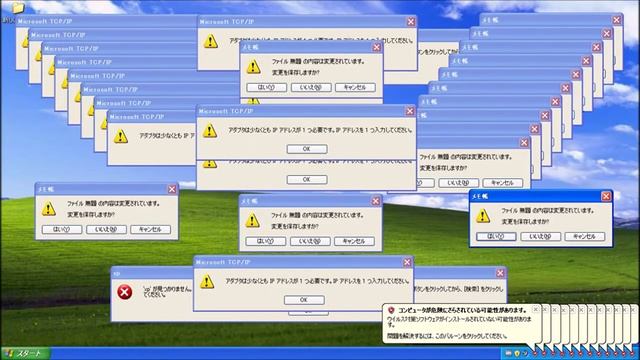Click OK in the TCP/IP dialog overlapping the 'sp' error
The height and width of the screenshot is (360, 640).
click(x=304, y=300)
